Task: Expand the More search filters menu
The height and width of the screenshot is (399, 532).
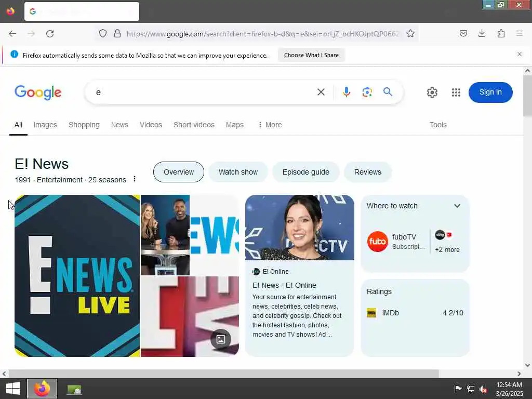Action: (270, 125)
